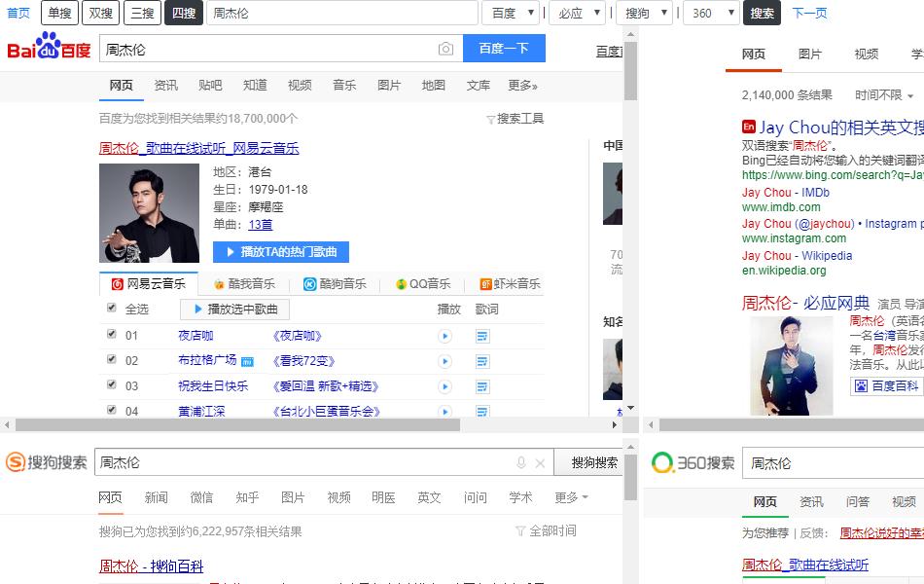This screenshot has height=584, width=924.
Task: Open the 360 engine dropdown
Action: pos(711,13)
